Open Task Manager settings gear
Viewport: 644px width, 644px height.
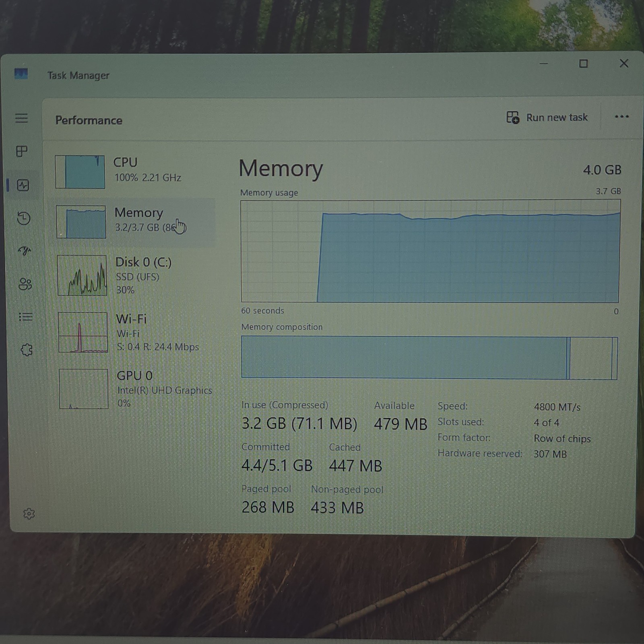29,514
